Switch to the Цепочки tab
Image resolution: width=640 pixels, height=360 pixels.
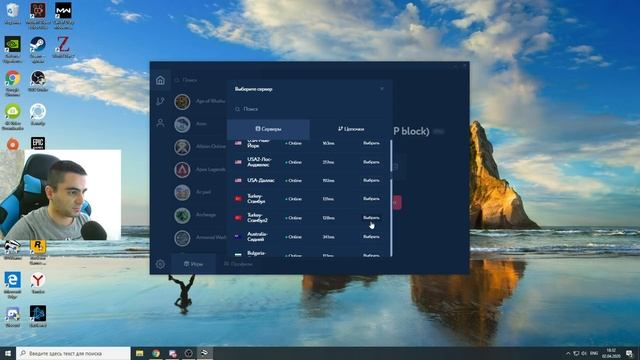pyautogui.click(x=351, y=129)
